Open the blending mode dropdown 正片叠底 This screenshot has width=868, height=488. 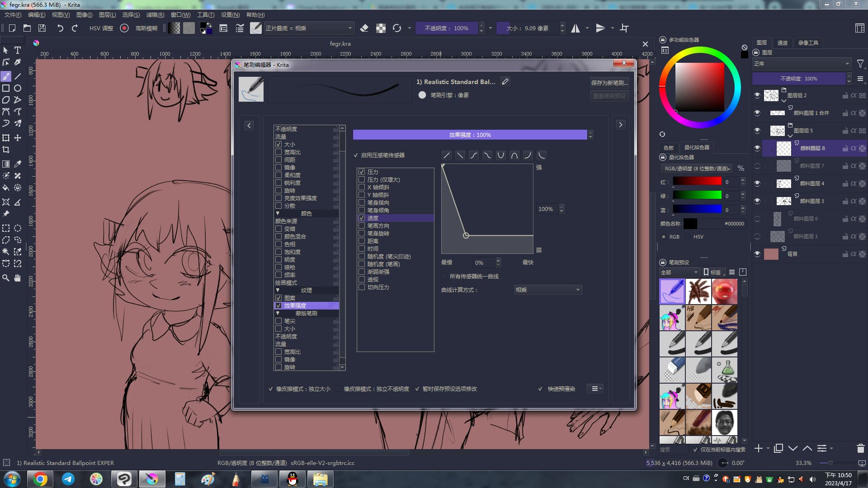tap(308, 28)
